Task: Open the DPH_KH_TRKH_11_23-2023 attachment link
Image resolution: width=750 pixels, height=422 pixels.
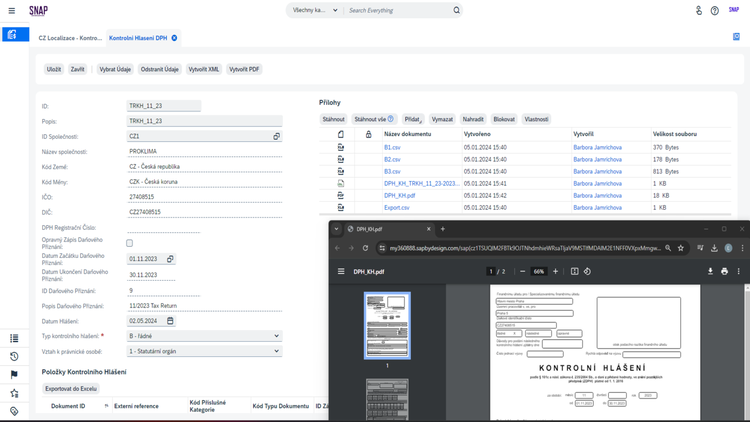Action: 421,183
